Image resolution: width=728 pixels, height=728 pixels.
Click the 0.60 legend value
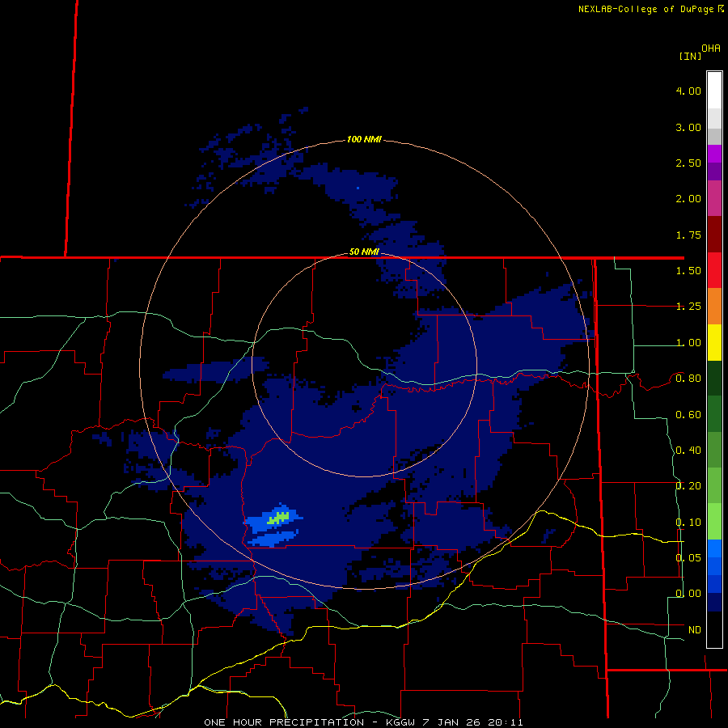[x=688, y=415]
